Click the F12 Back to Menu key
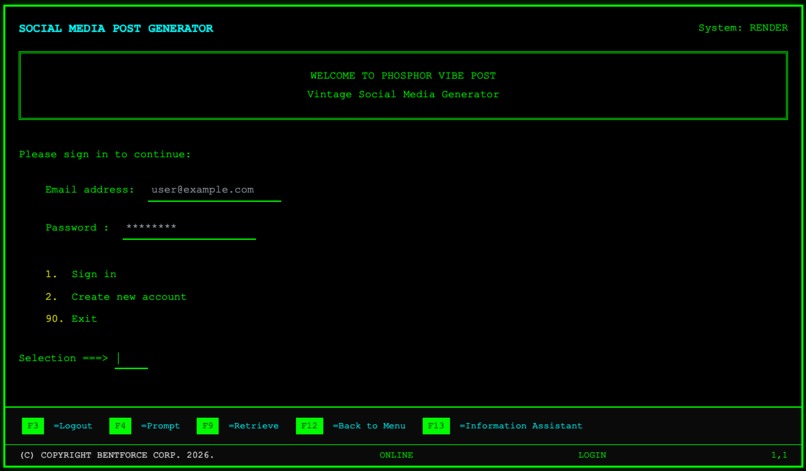The width and height of the screenshot is (806, 471). (309, 426)
